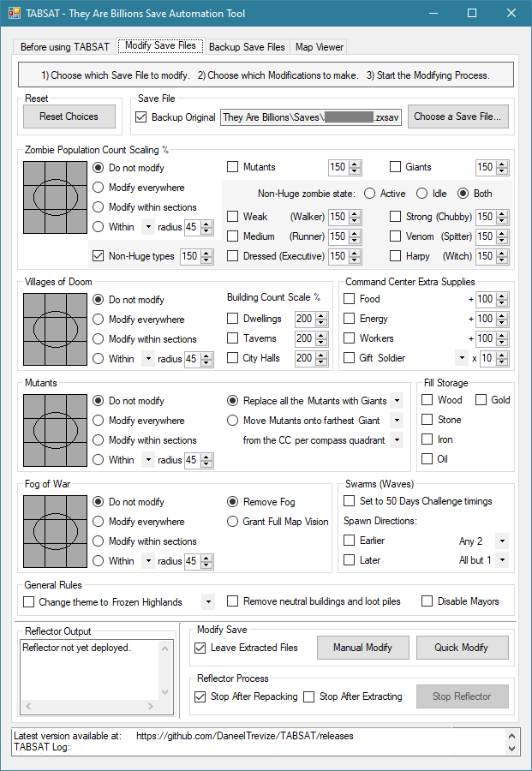This screenshot has height=771, width=532.
Task: Enable the Mutants scaling checkbox
Action: pyautogui.click(x=232, y=167)
